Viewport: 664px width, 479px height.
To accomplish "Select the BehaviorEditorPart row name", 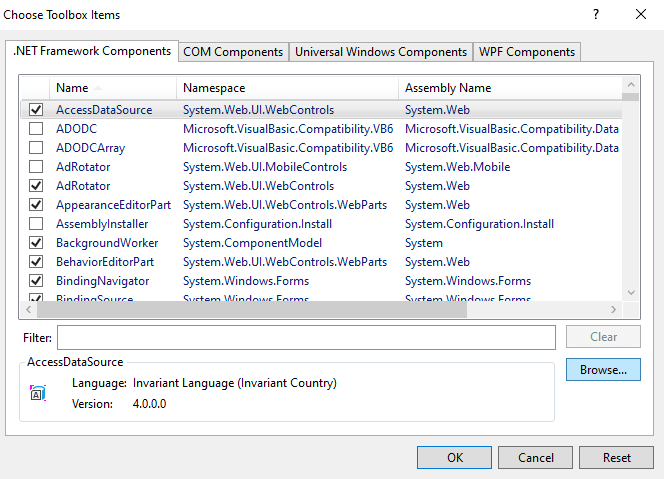I will [x=105, y=262].
